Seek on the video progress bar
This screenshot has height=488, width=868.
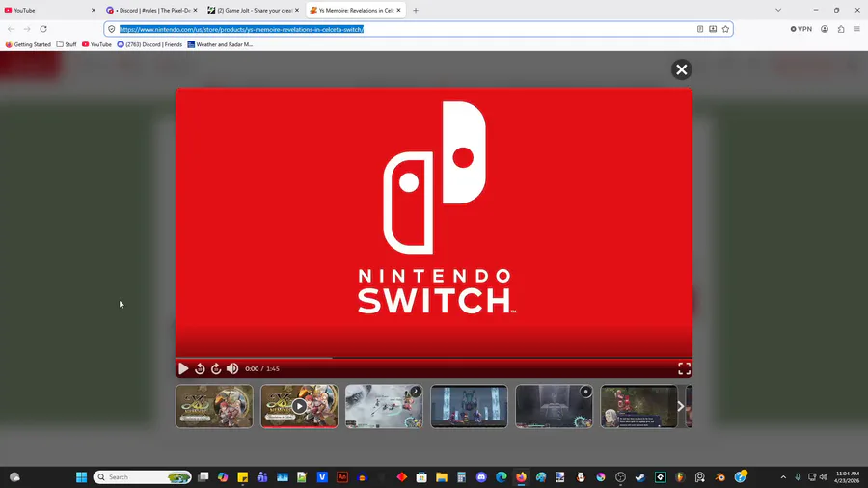[433, 358]
